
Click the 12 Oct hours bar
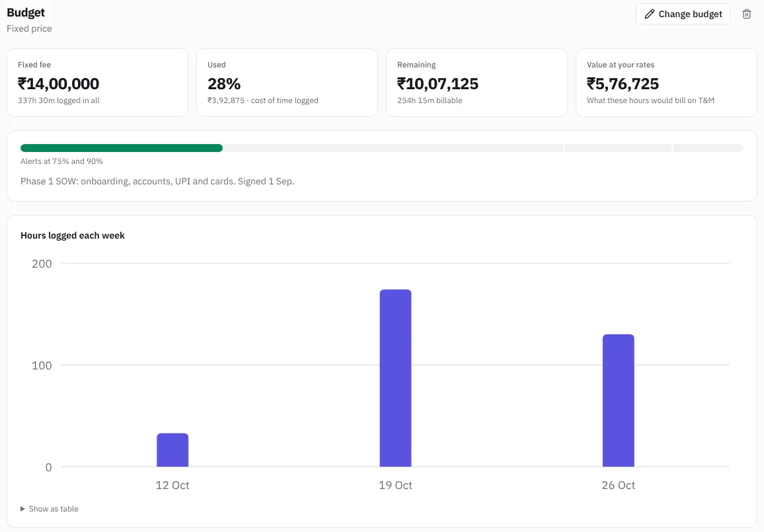(x=172, y=449)
